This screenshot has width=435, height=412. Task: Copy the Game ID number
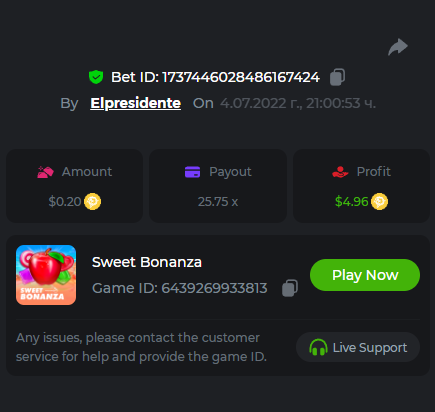[290, 288]
